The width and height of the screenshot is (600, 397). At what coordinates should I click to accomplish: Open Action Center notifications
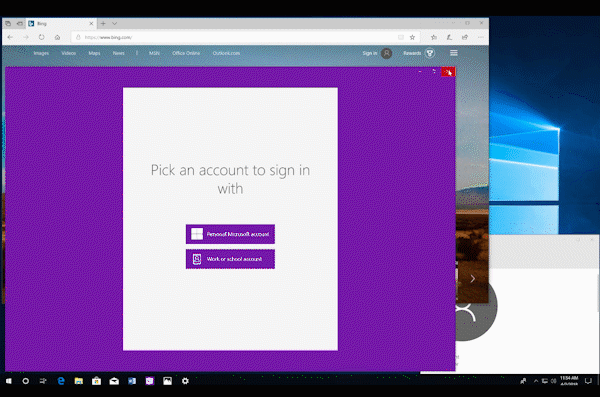click(x=589, y=381)
